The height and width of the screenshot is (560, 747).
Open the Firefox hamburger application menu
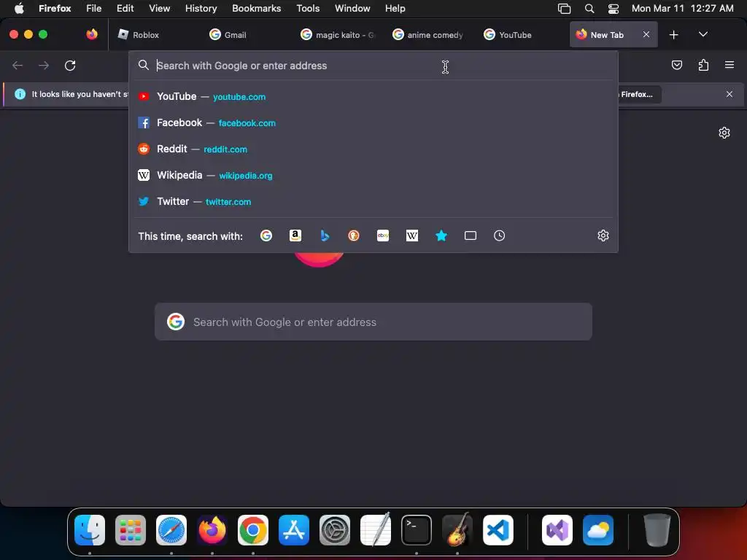729,65
